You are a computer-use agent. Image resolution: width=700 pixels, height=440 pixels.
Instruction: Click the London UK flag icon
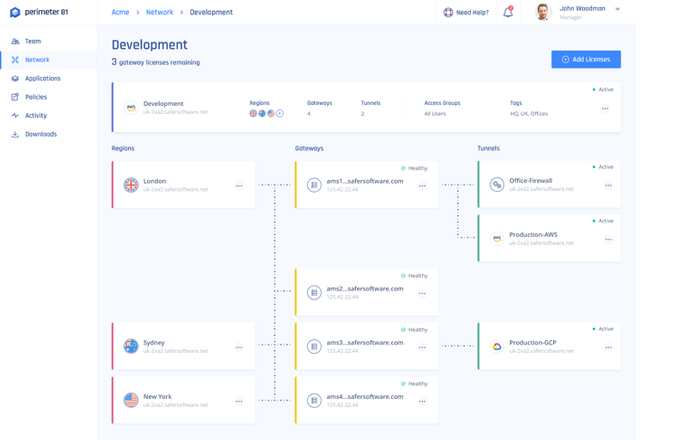coord(131,185)
